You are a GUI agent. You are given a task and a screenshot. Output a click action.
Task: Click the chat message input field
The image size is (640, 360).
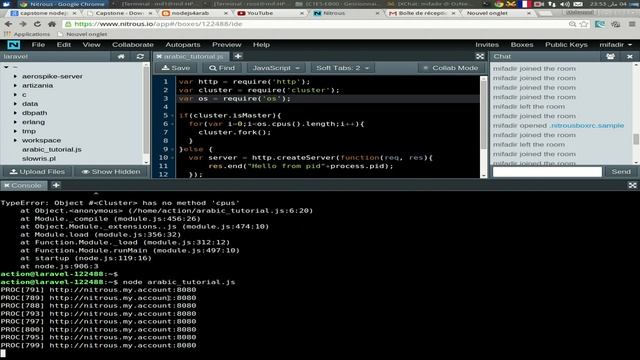click(x=547, y=172)
